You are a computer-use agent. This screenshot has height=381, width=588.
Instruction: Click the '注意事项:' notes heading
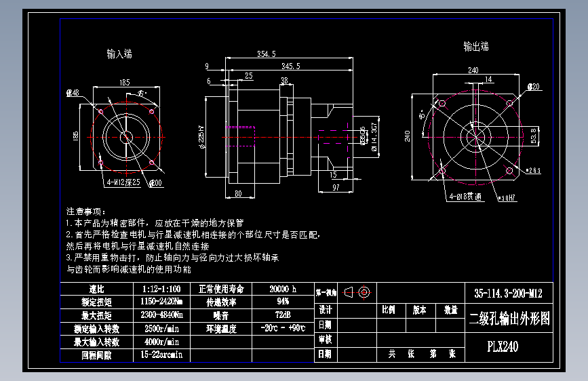coord(86,212)
